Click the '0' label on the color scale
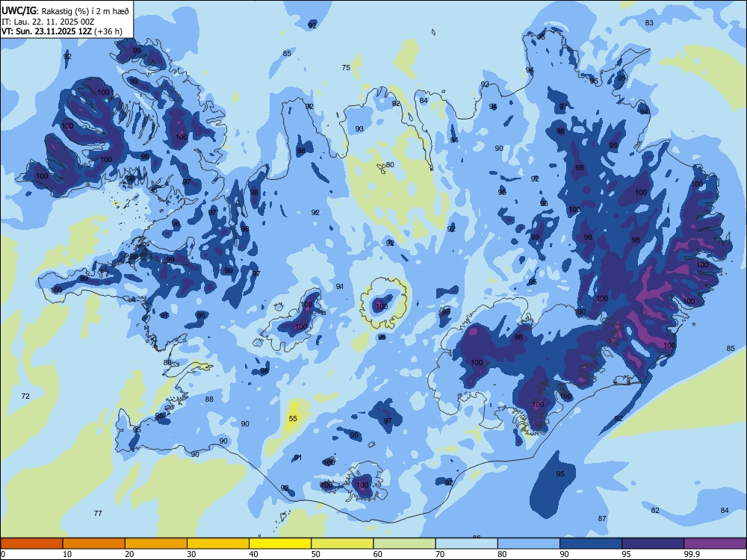Image resolution: width=747 pixels, height=560 pixels. [3, 554]
